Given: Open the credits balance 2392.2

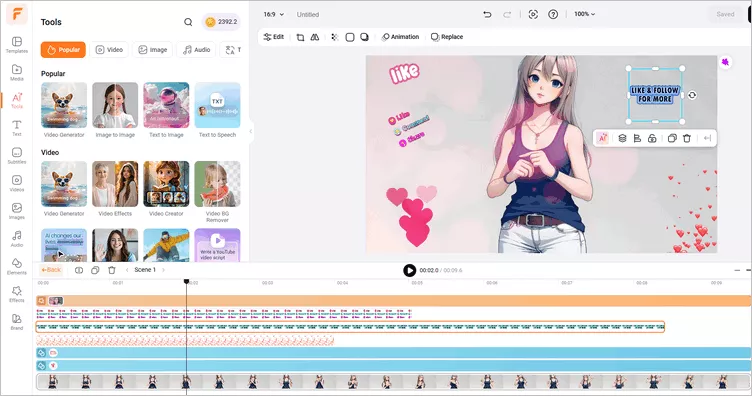Looking at the screenshot, I should (221, 22).
